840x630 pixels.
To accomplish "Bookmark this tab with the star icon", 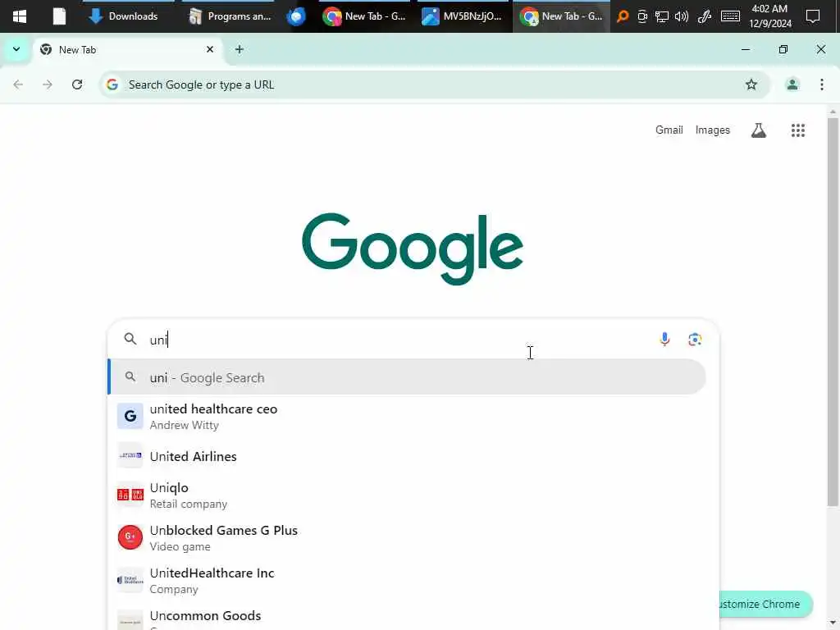I will click(751, 84).
